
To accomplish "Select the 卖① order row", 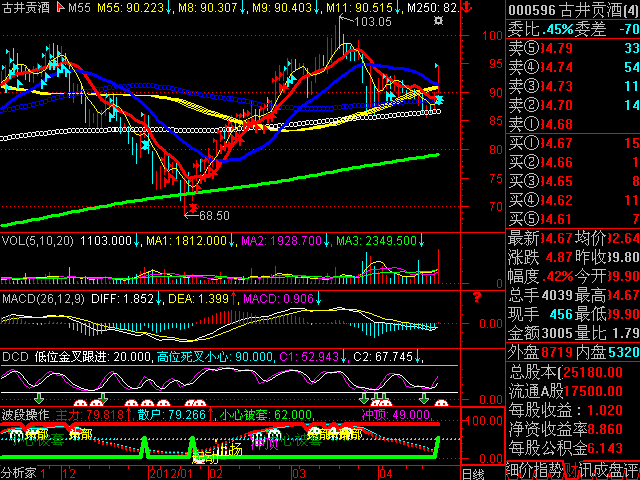I will point(573,124).
